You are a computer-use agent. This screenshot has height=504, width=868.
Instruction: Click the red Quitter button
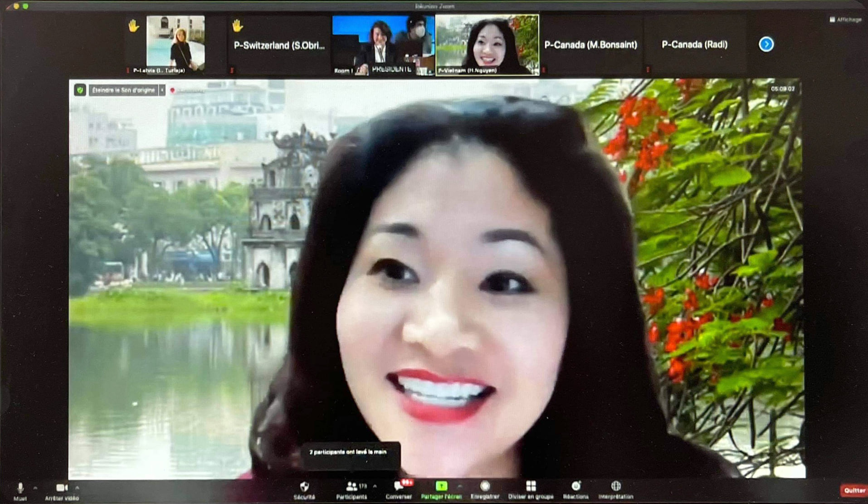854,490
